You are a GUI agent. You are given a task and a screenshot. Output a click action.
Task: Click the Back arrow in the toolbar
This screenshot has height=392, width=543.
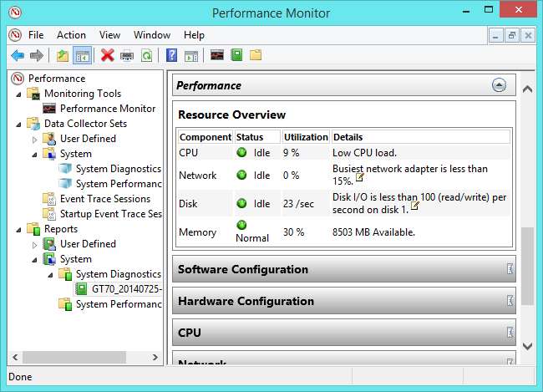pos(17,55)
